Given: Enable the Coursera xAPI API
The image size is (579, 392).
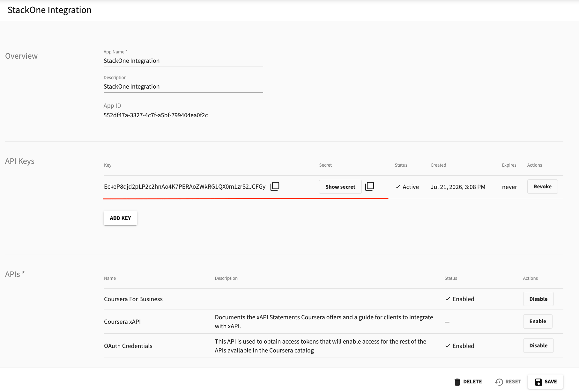Looking at the screenshot, I should pyautogui.click(x=538, y=321).
